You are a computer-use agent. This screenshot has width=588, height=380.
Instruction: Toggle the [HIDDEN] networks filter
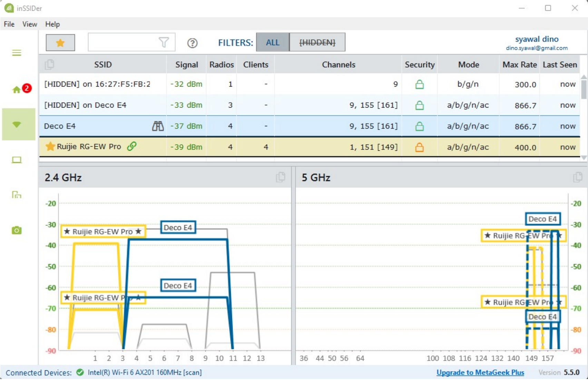(317, 42)
